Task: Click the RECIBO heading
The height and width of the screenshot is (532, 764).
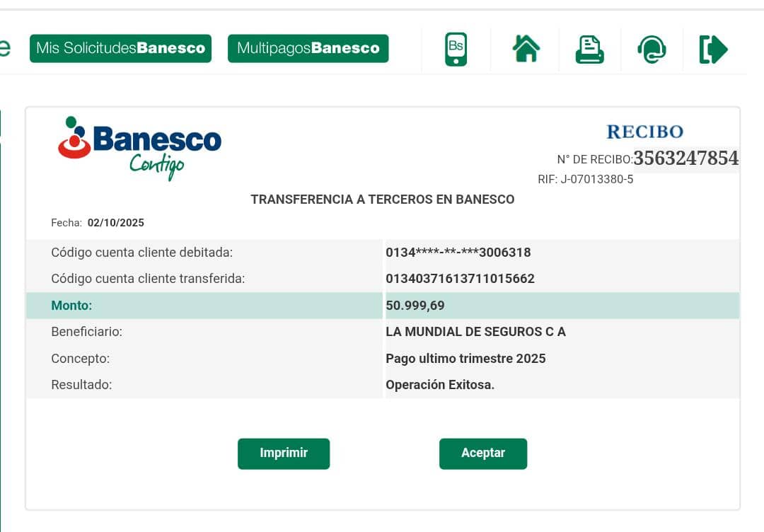Action: tap(644, 132)
